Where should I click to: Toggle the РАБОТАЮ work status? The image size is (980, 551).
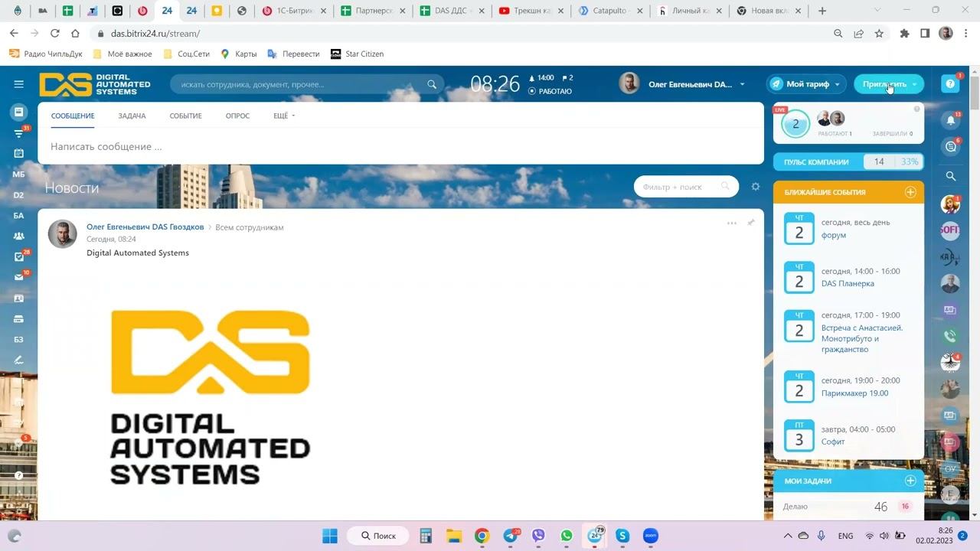point(550,91)
